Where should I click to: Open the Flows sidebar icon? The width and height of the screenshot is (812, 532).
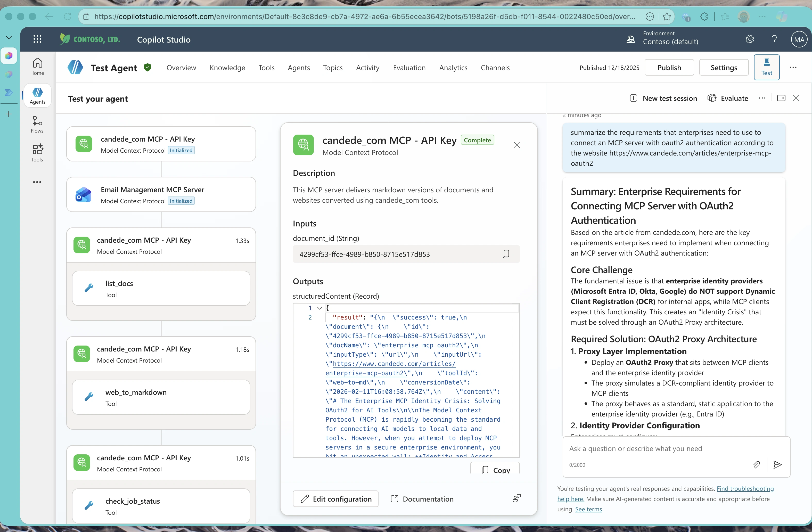[x=37, y=125]
